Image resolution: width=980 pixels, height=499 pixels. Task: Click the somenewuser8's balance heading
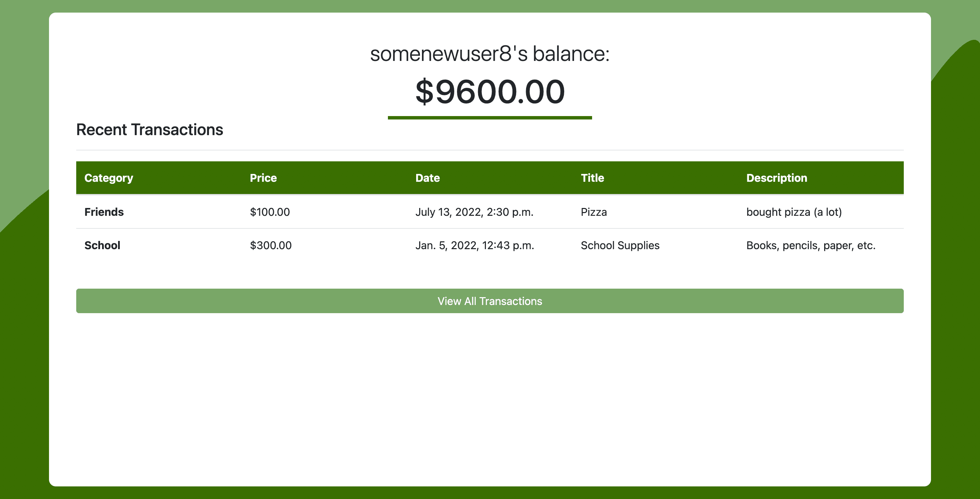point(490,54)
